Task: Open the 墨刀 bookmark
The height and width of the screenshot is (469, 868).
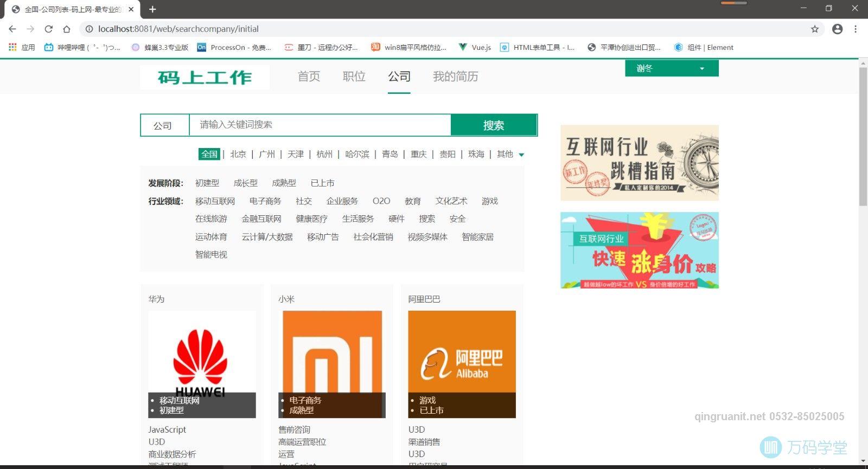Action: click(x=321, y=47)
